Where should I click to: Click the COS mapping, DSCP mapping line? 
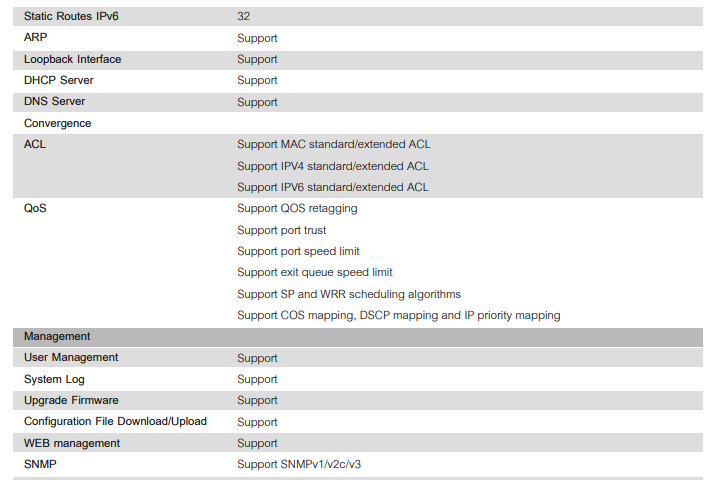point(398,315)
